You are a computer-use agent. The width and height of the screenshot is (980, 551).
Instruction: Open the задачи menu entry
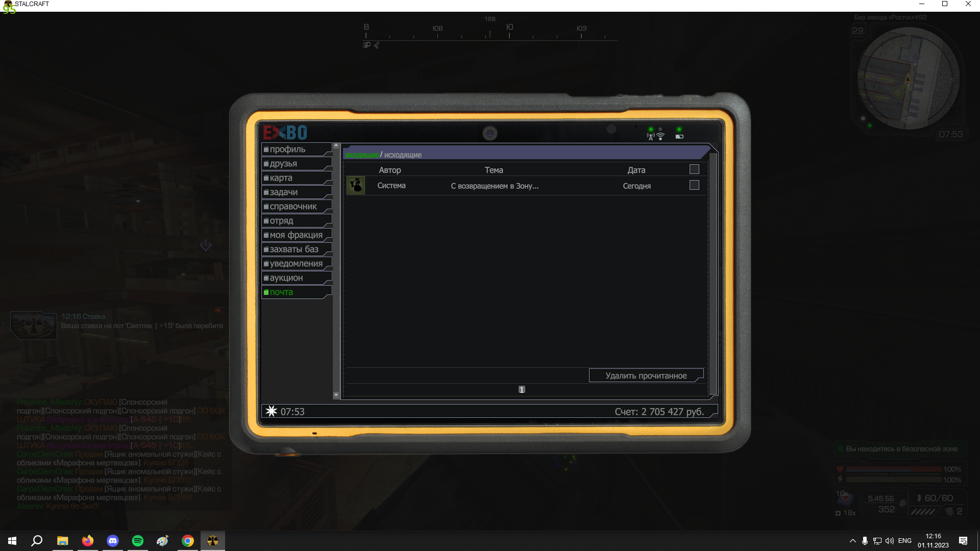(297, 192)
